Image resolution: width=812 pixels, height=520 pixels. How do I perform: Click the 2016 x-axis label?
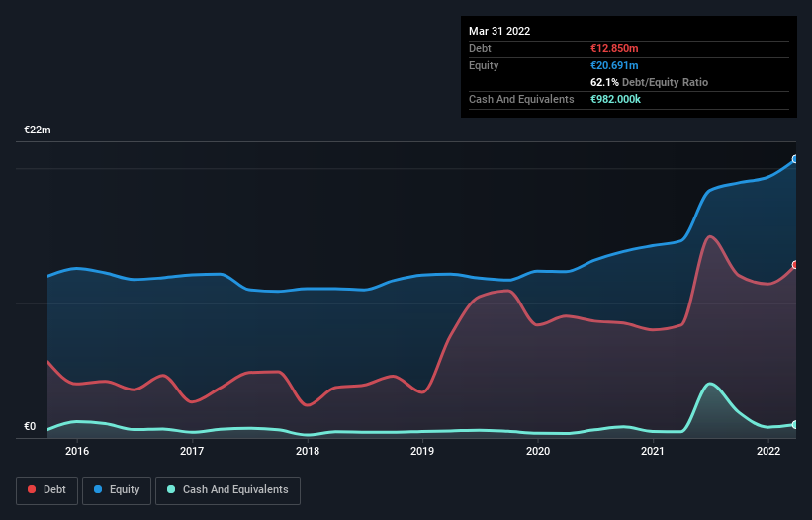pyautogui.click(x=77, y=451)
